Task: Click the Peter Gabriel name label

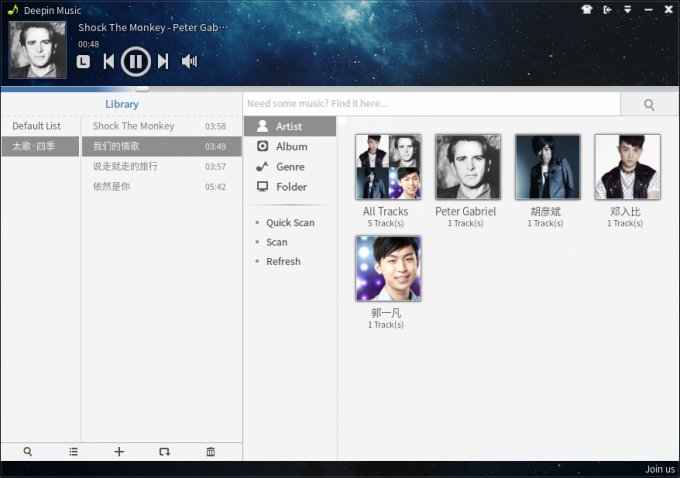Action: [x=465, y=212]
